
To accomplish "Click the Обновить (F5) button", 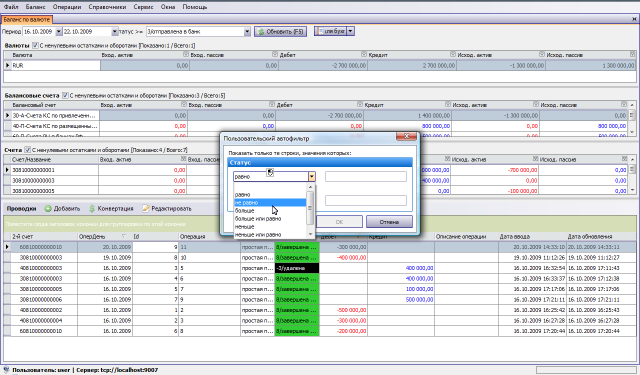I will (x=280, y=31).
